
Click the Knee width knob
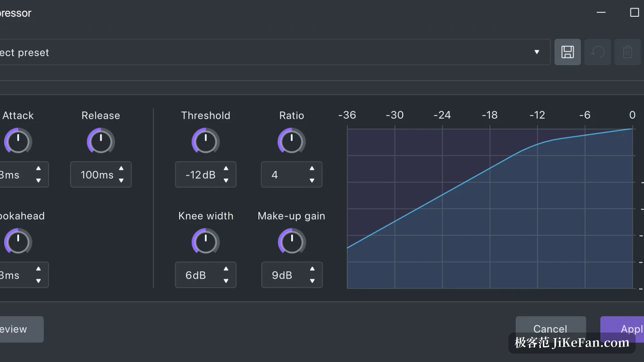pyautogui.click(x=205, y=242)
